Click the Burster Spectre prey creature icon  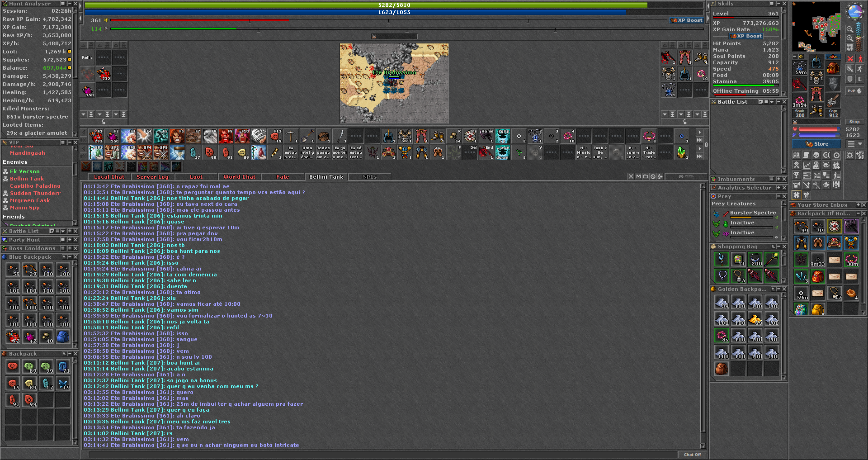point(716,213)
